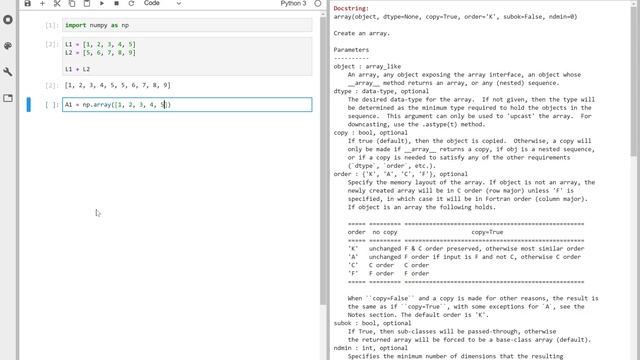This screenshot has width=640, height=360.
Task: Click the output list [1, 2, 3, 4, 5, 5...]
Action: point(118,85)
